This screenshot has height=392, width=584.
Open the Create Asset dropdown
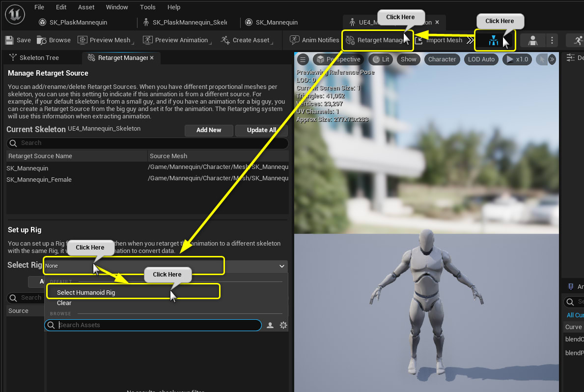[247, 40]
